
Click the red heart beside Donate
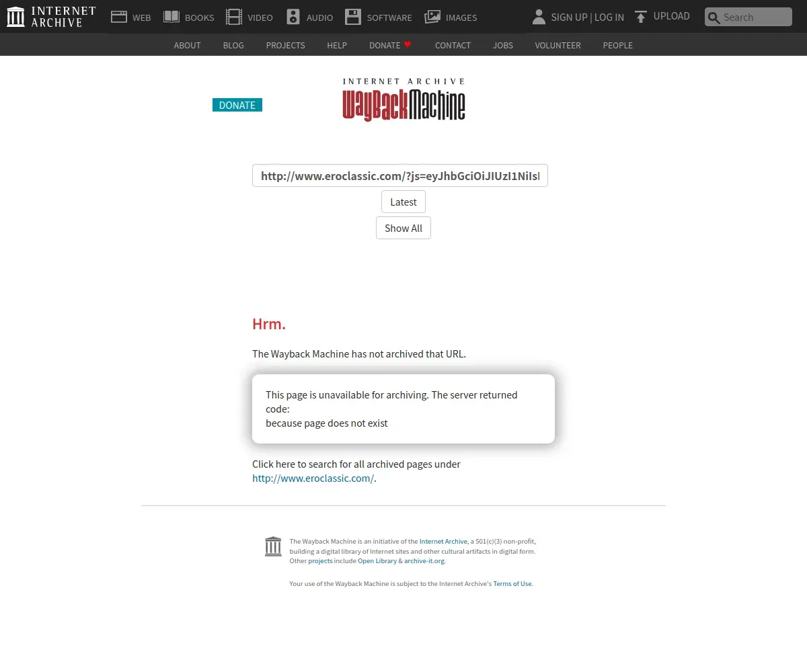(x=408, y=44)
